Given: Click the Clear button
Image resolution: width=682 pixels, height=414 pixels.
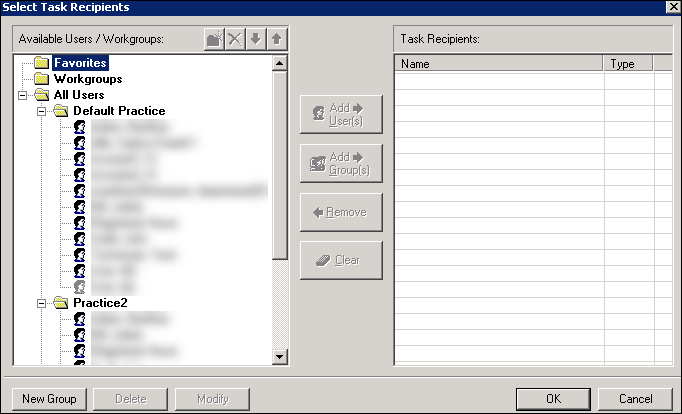Looking at the screenshot, I should (341, 260).
